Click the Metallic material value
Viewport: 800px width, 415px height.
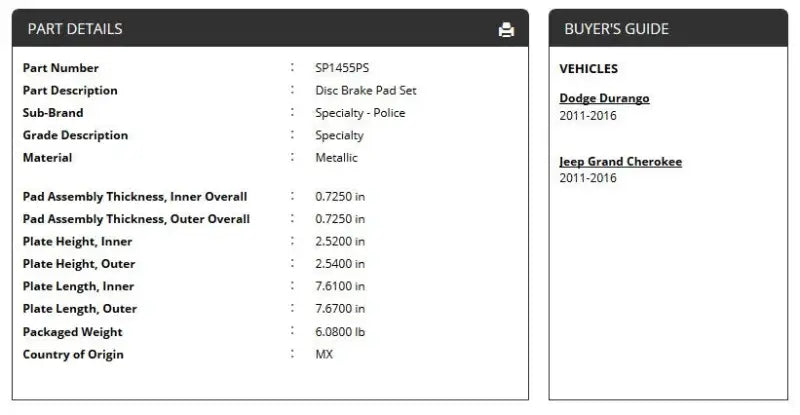(x=336, y=157)
